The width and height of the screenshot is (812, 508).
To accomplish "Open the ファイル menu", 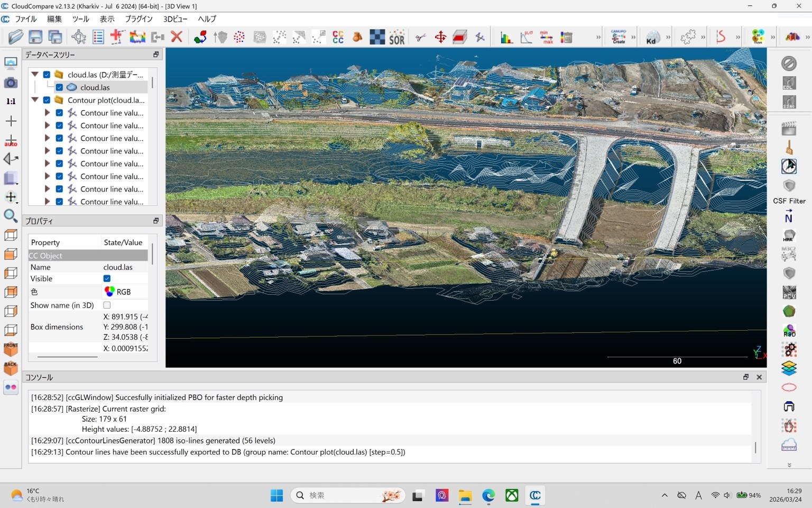I will coord(25,19).
